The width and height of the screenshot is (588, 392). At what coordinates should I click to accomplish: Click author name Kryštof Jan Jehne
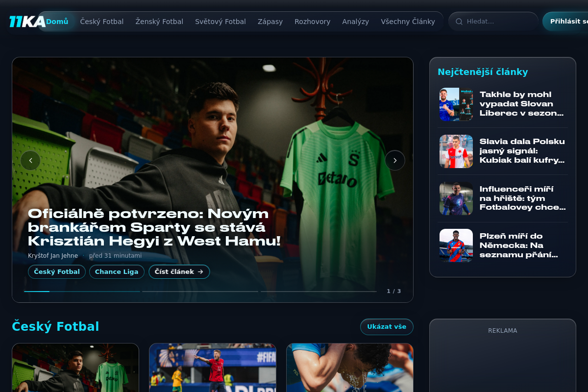click(x=53, y=256)
